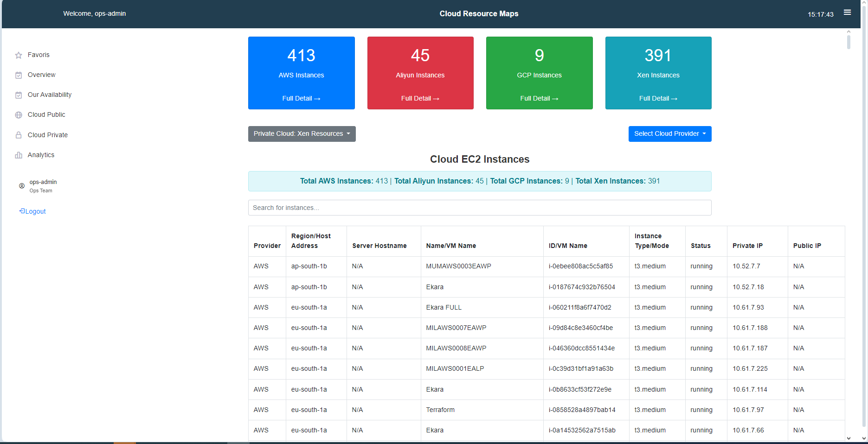Focus the Search for instances field
Screen dimensions: 868x444
480,208
